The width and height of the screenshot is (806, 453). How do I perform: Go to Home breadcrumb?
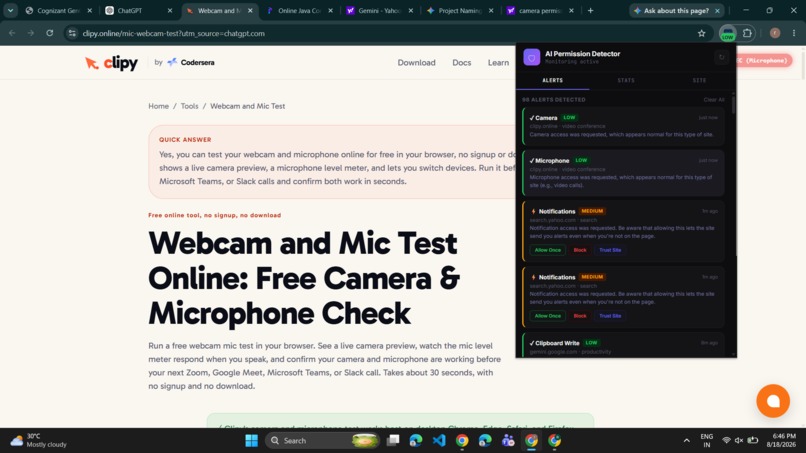click(158, 106)
